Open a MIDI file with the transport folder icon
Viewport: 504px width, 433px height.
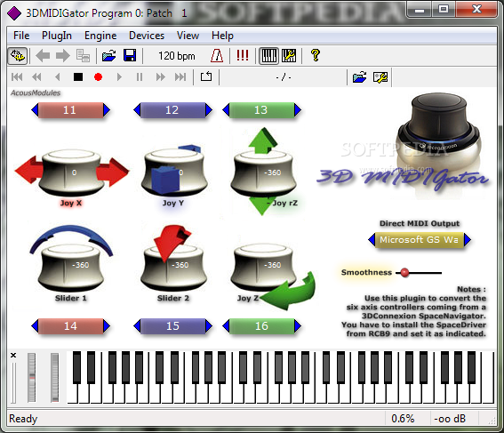tap(359, 77)
